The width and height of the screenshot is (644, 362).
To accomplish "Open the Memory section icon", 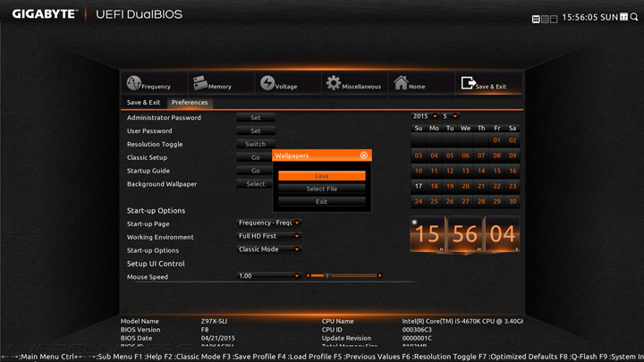I will pyautogui.click(x=200, y=82).
